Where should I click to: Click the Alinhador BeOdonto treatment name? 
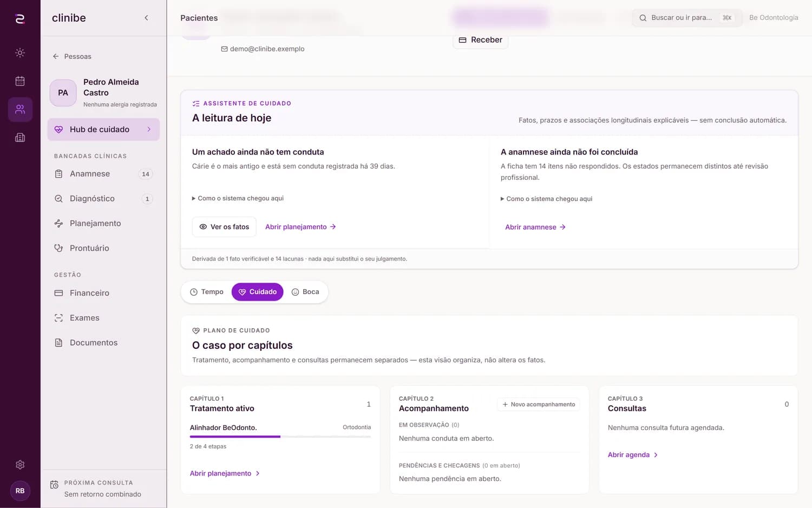point(224,427)
